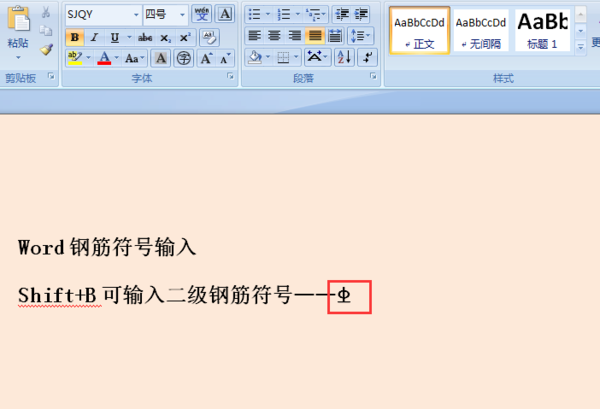Open the font name dropdown arrow

point(136,15)
